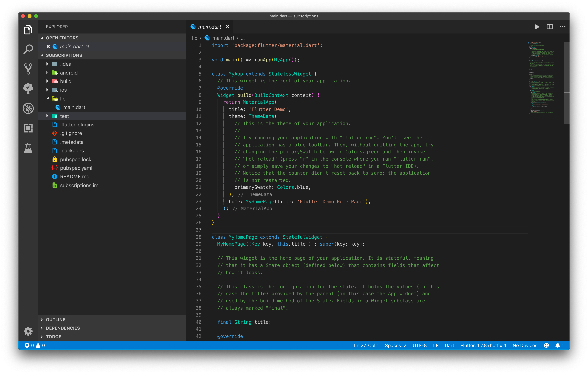Screen dimensions: 588x374
Task: Click the tree-with-checkmark activity bar icon
Action: coord(28,89)
